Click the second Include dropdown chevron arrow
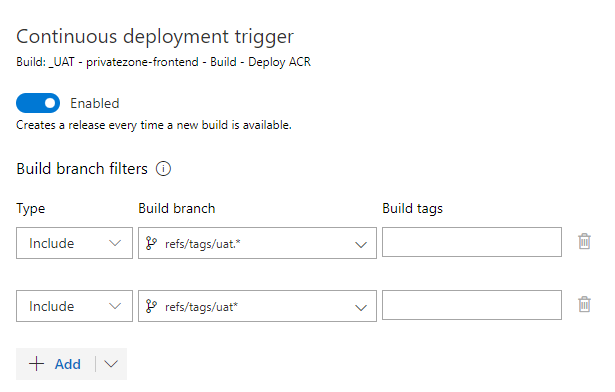The width and height of the screenshot is (615, 392). click(x=115, y=306)
